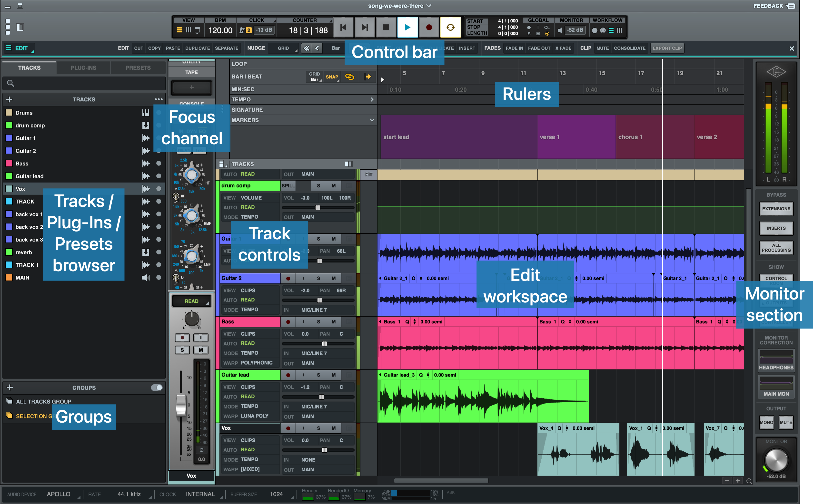Click the zoom magnifier icon at bottom right

click(748, 481)
